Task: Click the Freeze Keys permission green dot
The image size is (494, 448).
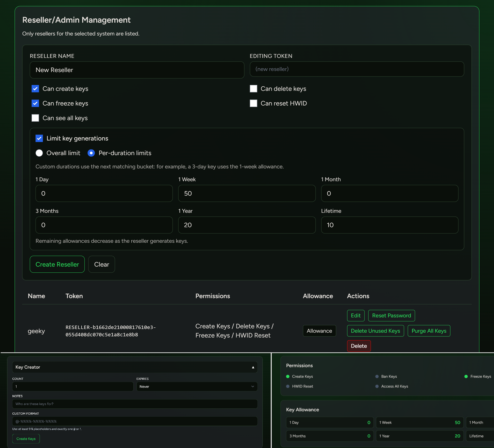Action: click(x=466, y=376)
